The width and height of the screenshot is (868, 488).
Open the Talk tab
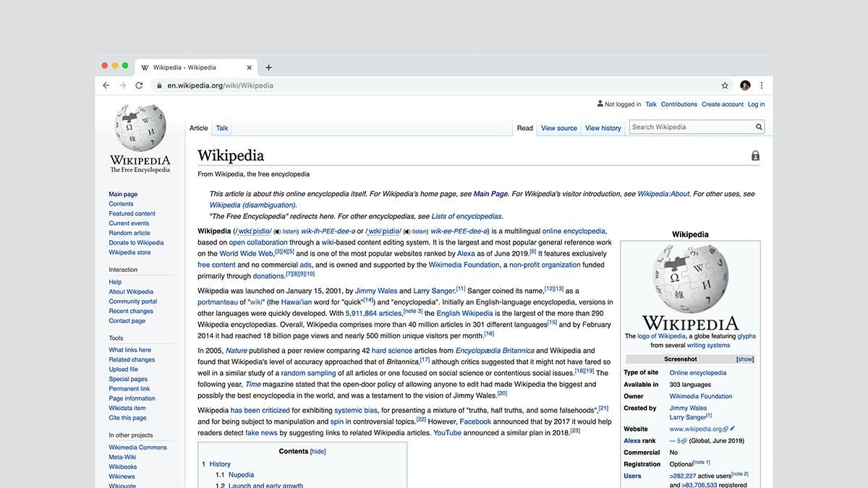point(222,128)
